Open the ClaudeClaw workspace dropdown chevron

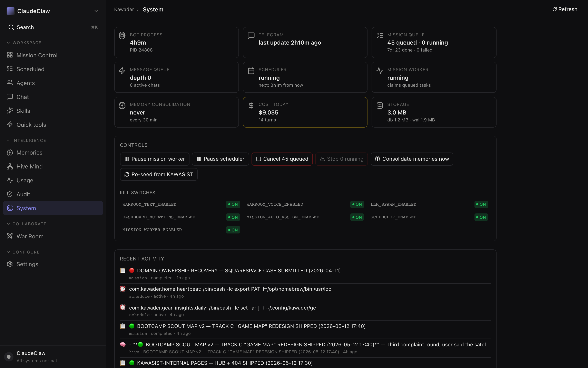(x=96, y=11)
